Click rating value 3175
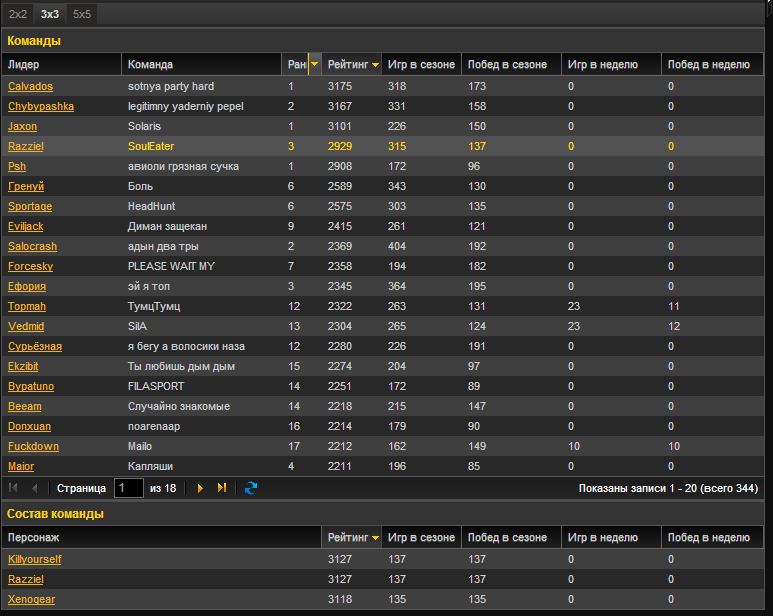This screenshot has height=616, width=773. 340,86
